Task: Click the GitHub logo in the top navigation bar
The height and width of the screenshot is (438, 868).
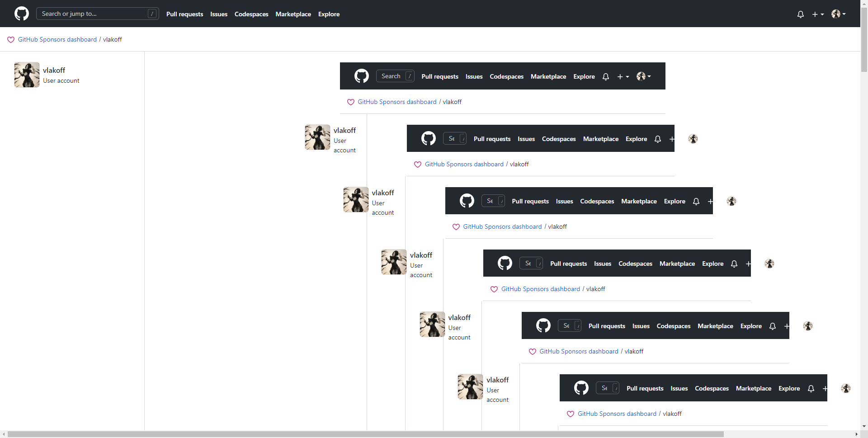Action: tap(22, 14)
